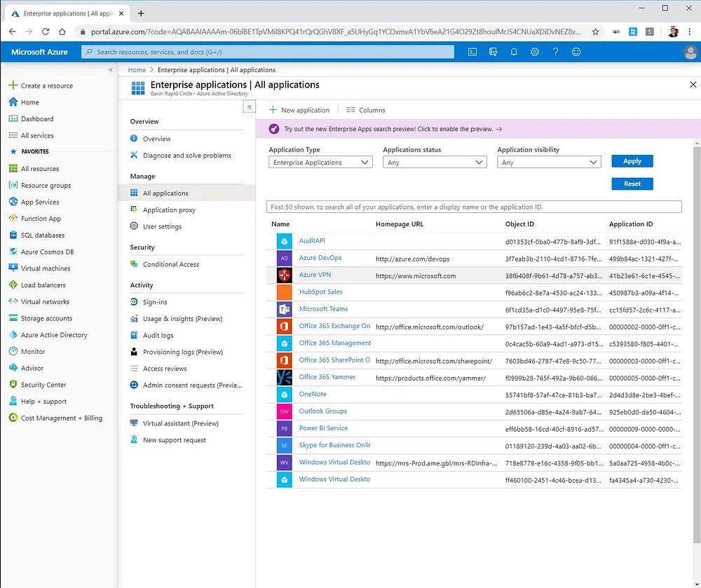Click Home in the breadcrumb
This screenshot has width=701, height=588.
pyautogui.click(x=137, y=69)
